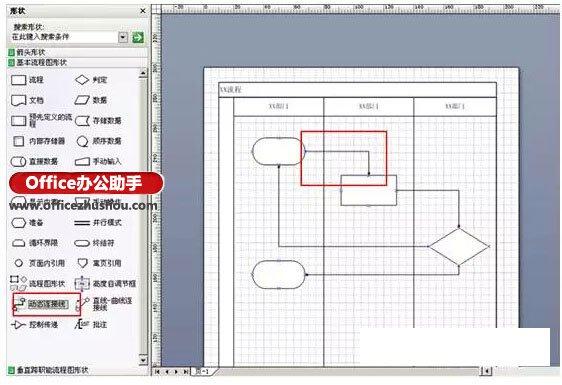
Task: Select the 并行模式 shape
Action: 98,223
